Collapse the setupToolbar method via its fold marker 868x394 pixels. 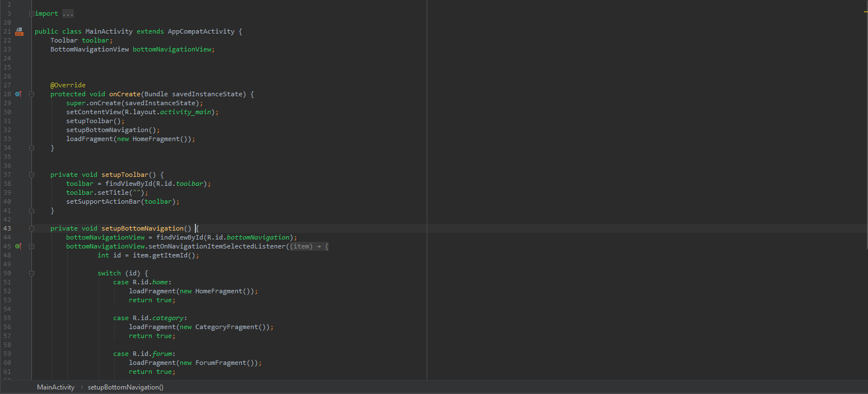[31, 175]
